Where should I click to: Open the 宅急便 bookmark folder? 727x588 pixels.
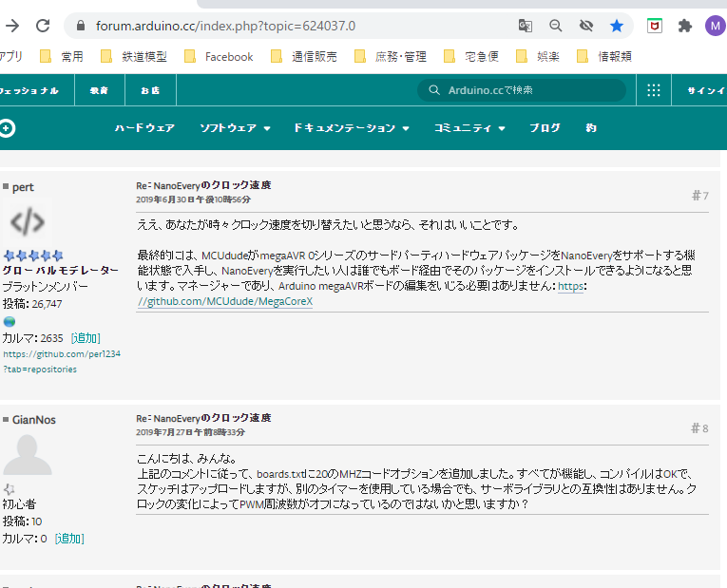[471, 57]
